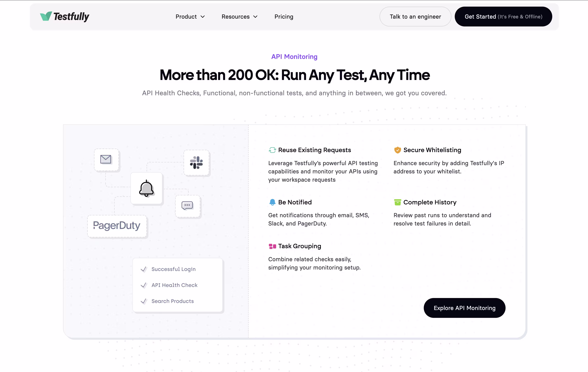The height and width of the screenshot is (372, 588).
Task: Click the Reuse Existing Requests arrows icon
Action: (x=272, y=150)
